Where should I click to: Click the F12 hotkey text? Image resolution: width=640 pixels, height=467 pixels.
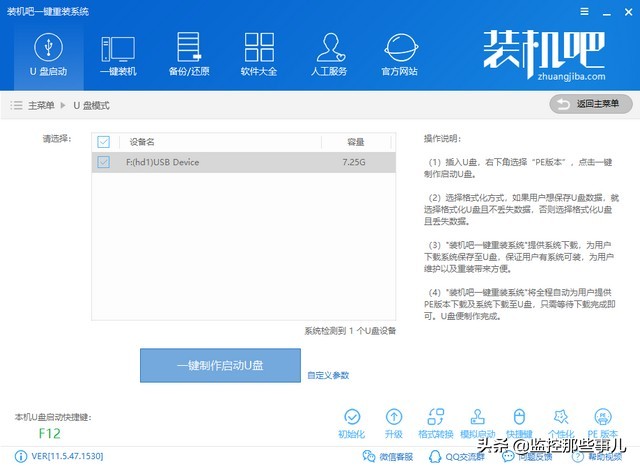[x=49, y=433]
